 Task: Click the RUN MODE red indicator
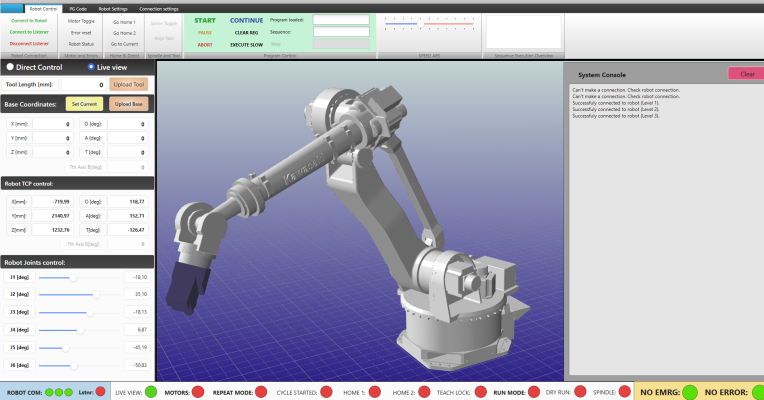pos(534,392)
